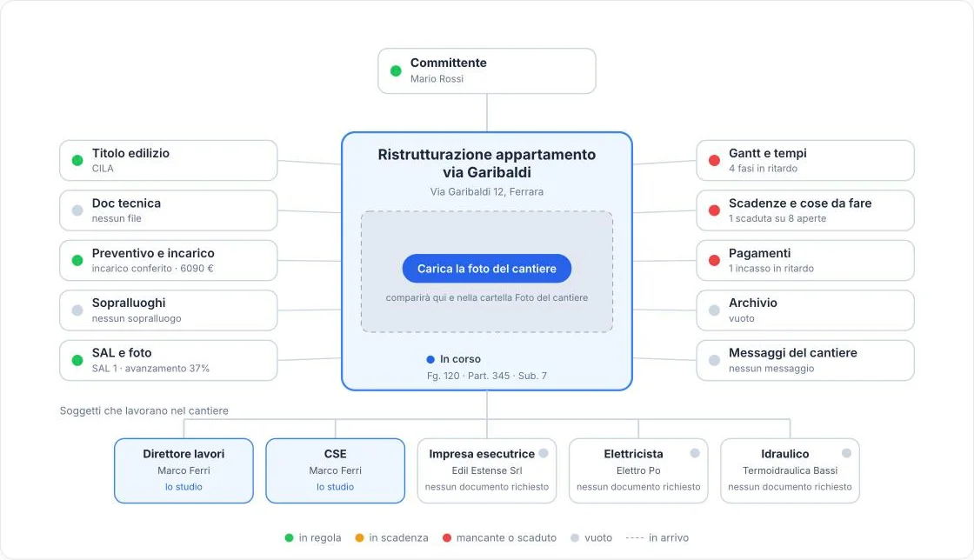Click grey status dot on Idraulico

[847, 453]
